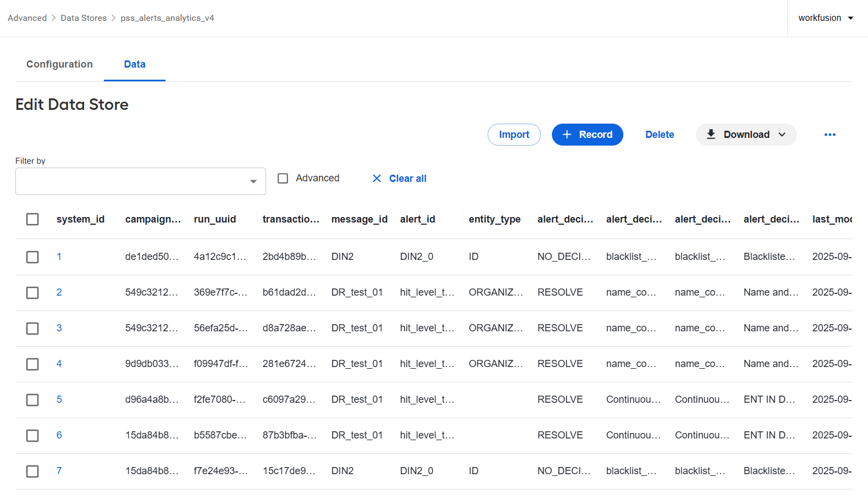This screenshot has height=500, width=868.
Task: Click the campaign… column header
Action: click(x=153, y=219)
